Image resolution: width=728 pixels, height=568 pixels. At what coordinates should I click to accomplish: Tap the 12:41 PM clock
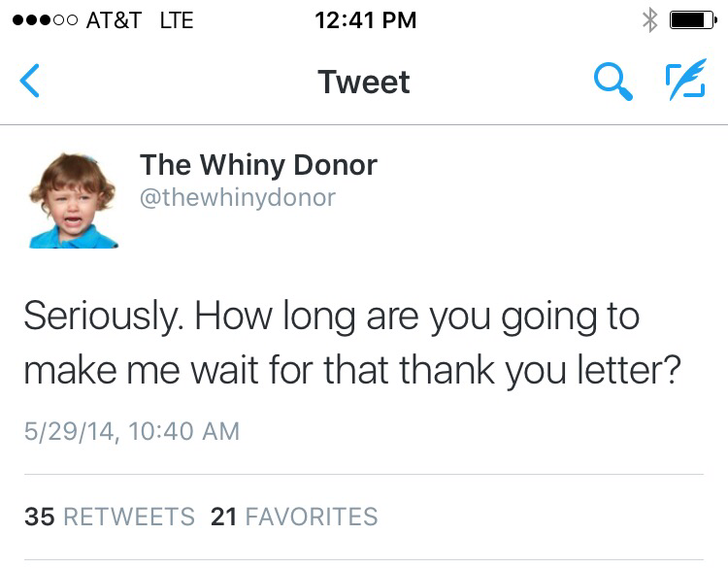[365, 20]
